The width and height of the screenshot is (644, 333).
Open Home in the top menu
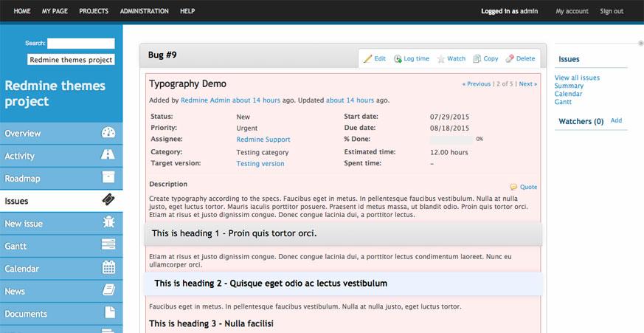22,11
